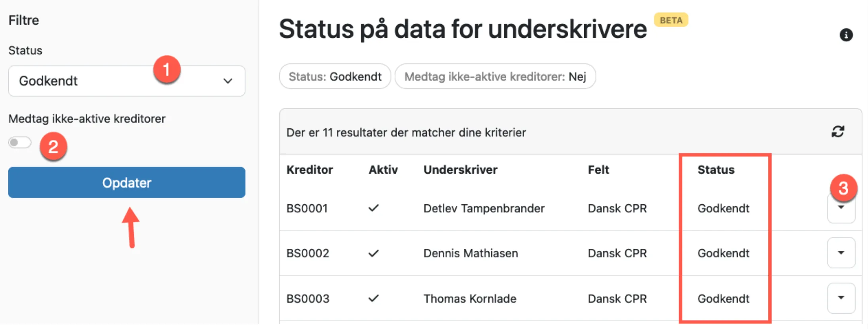868x329 pixels.
Task: Click the checkmark in Dennis Mathiasen's Aktiv column
Action: point(374,253)
